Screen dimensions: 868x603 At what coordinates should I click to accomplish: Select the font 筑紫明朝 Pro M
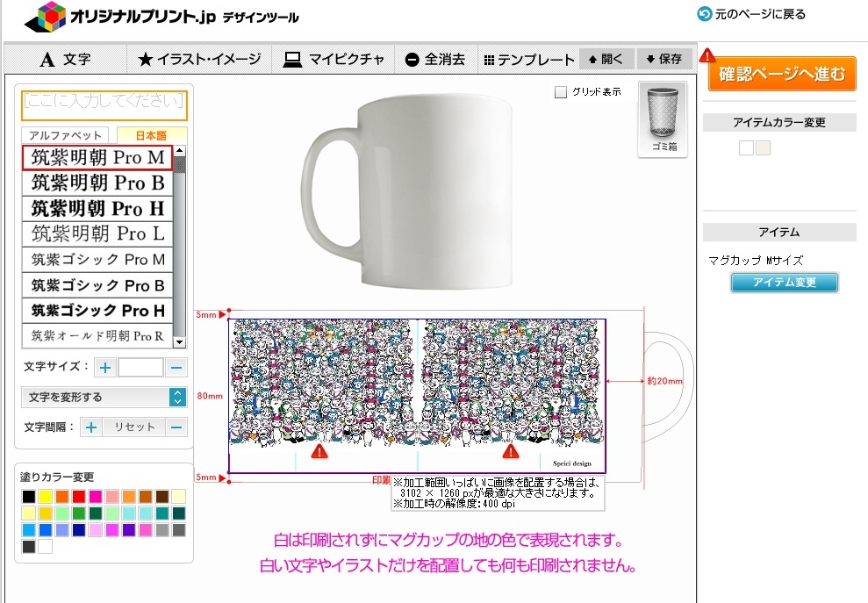point(97,157)
